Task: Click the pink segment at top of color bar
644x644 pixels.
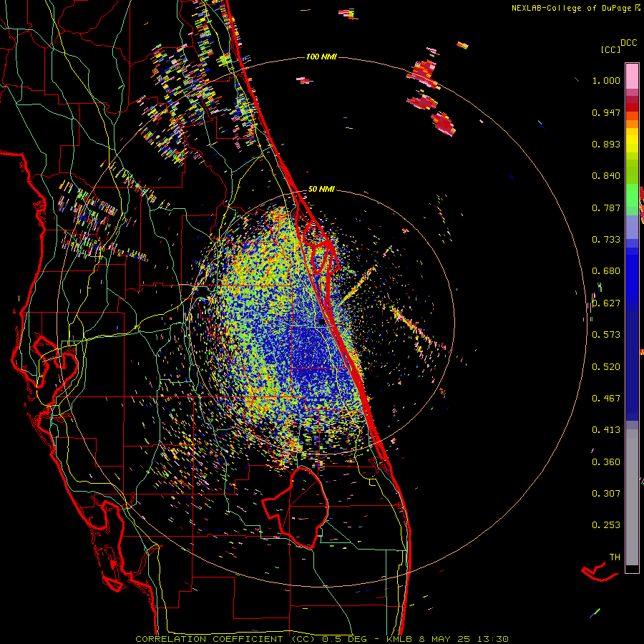Action: click(632, 76)
